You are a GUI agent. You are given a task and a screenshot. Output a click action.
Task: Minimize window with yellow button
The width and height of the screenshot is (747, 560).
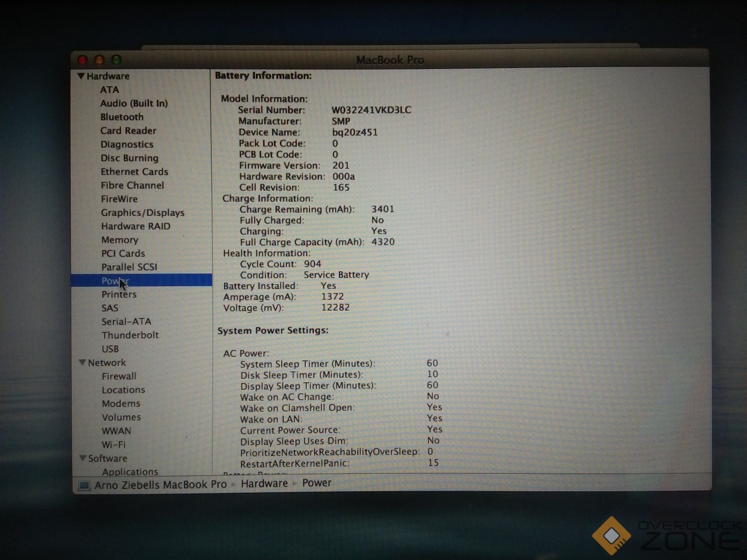click(x=99, y=60)
